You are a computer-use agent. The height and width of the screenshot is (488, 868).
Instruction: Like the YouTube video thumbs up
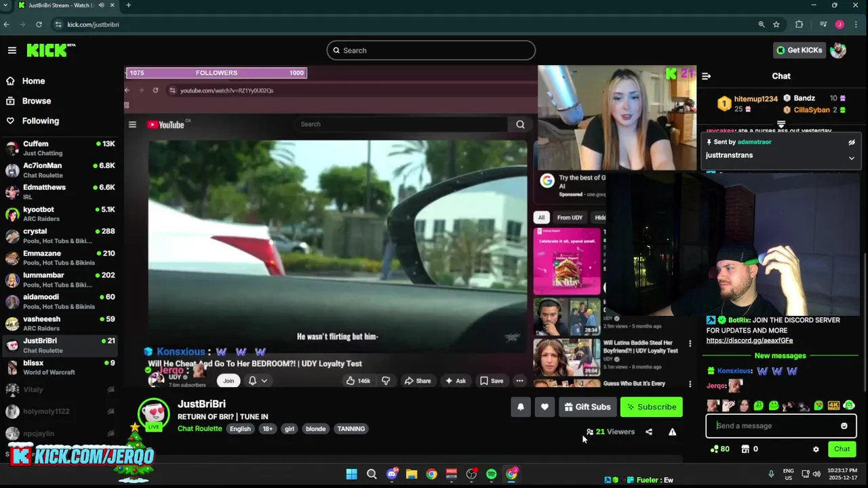tap(358, 381)
